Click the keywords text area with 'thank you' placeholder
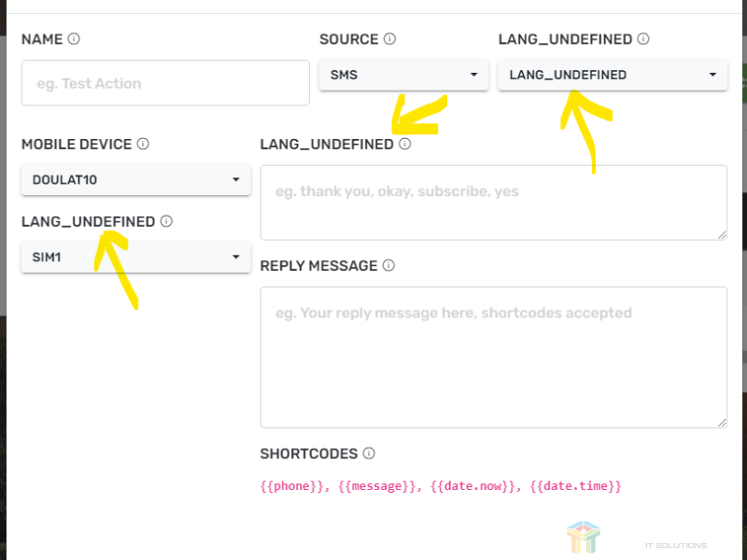Image resolution: width=747 pixels, height=560 pixels. pos(493,202)
